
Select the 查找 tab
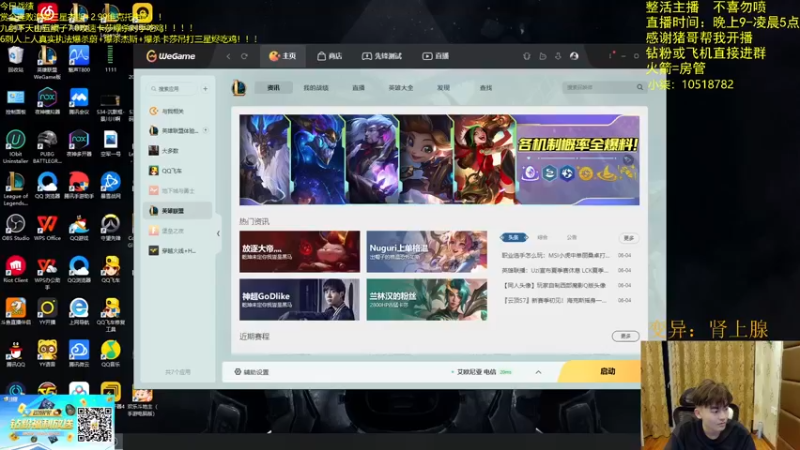click(486, 88)
